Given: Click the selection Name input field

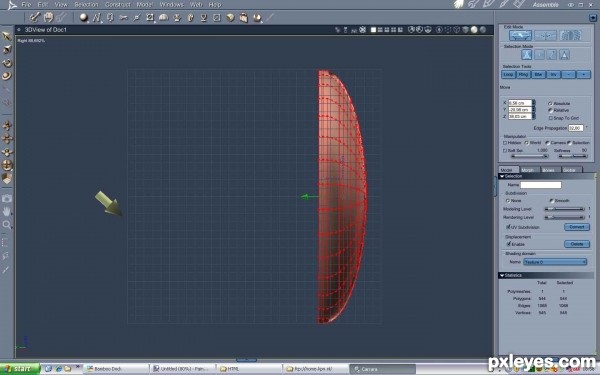Looking at the screenshot, I should 541,185.
